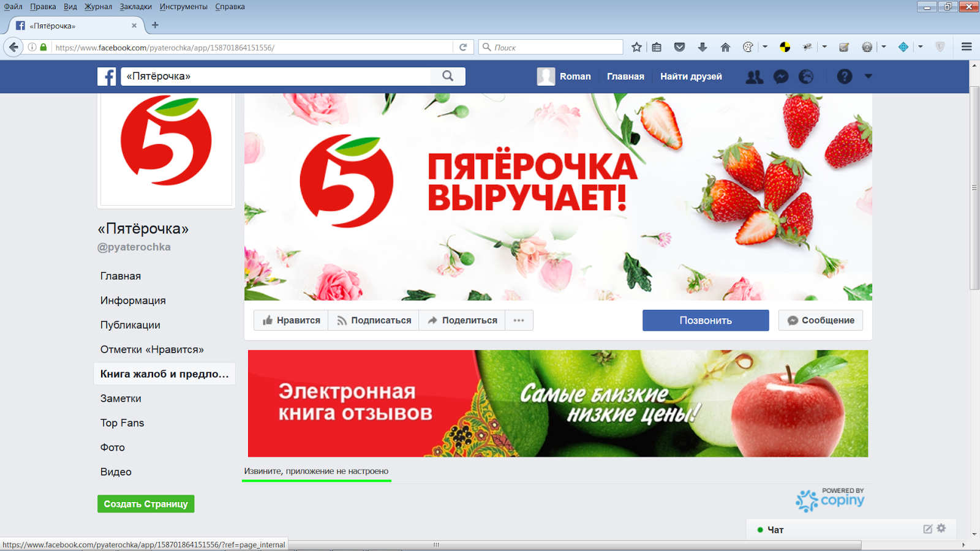This screenshot has height=551, width=980.
Task: Go back using the browser back arrow
Action: pyautogui.click(x=13, y=47)
